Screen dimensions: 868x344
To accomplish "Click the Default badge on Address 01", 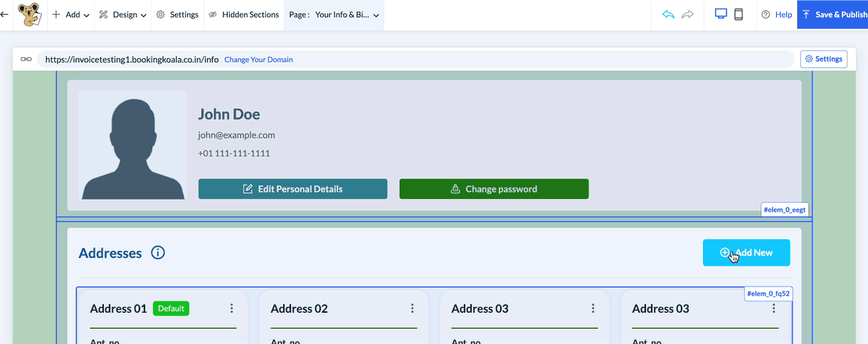I will click(171, 308).
